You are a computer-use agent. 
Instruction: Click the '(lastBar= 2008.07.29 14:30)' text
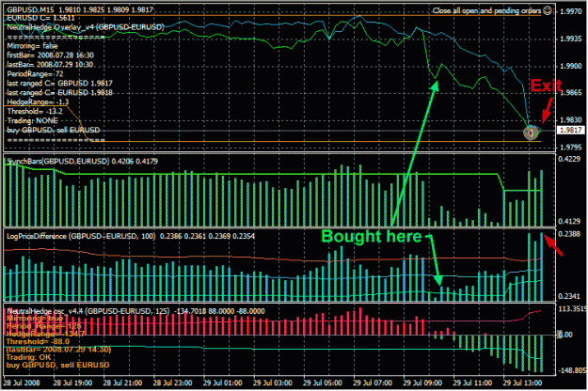click(58, 350)
